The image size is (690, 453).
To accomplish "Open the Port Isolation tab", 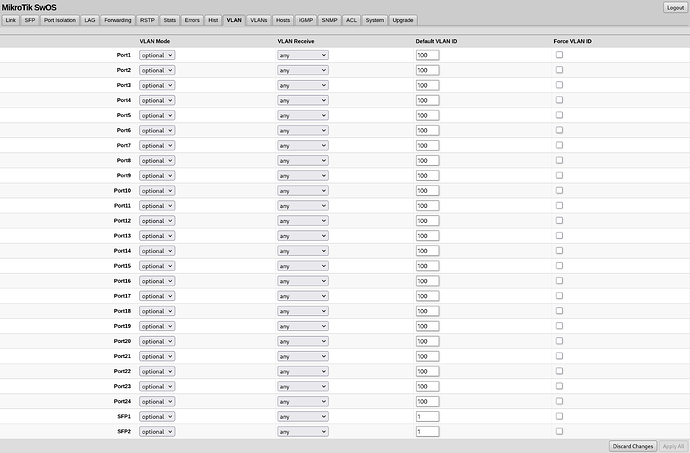I will [x=60, y=20].
